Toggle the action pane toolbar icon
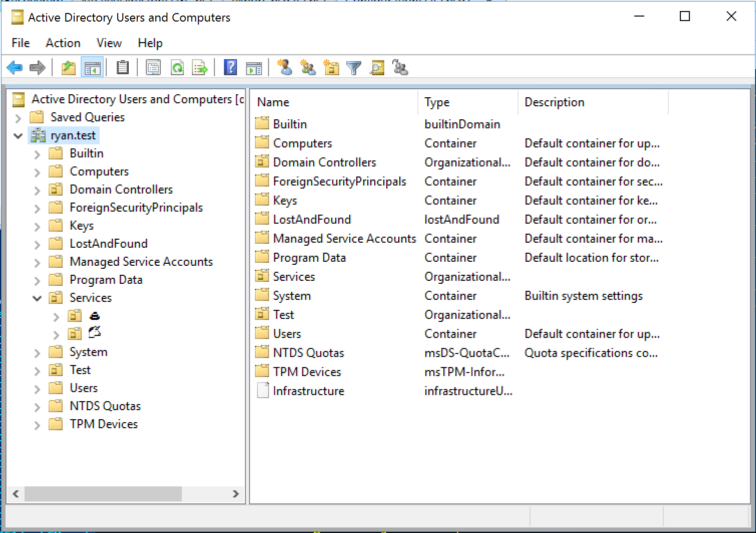756x533 pixels. [254, 67]
